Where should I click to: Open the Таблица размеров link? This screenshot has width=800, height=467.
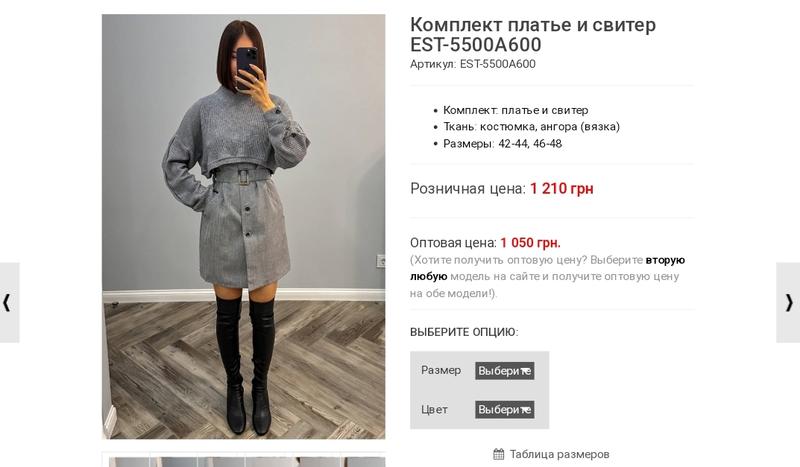[559, 454]
